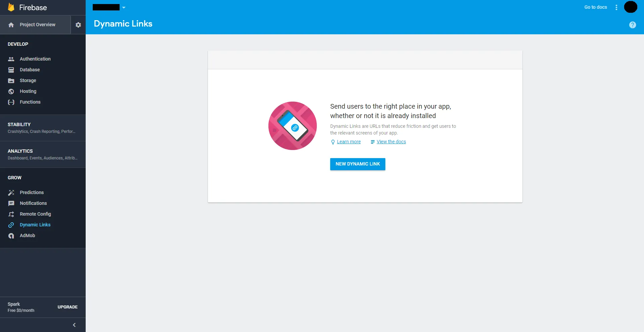Open the user account avatar

[x=631, y=7]
